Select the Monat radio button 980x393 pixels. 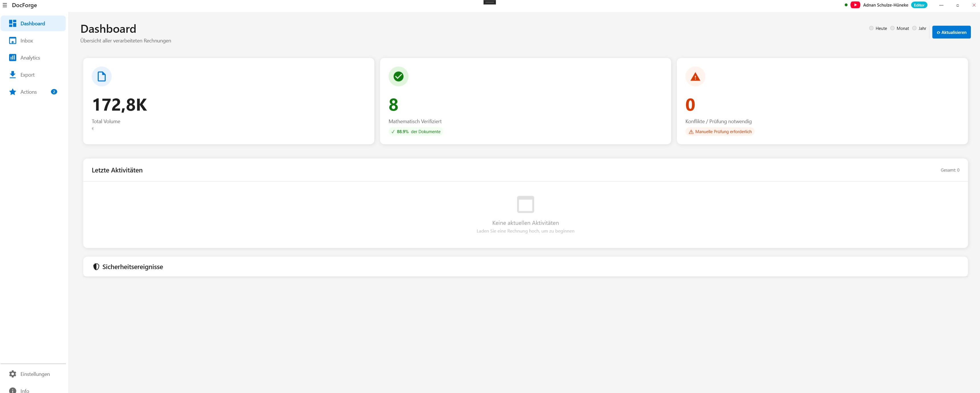[x=892, y=28]
